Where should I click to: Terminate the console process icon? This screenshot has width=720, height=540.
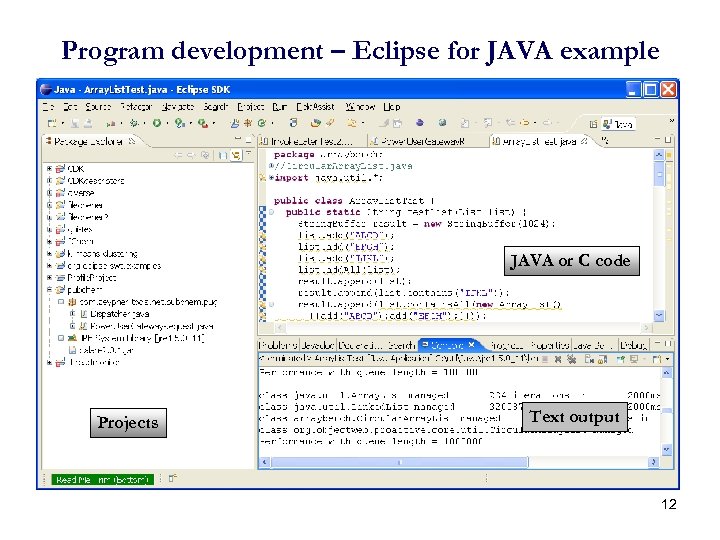click(x=545, y=359)
